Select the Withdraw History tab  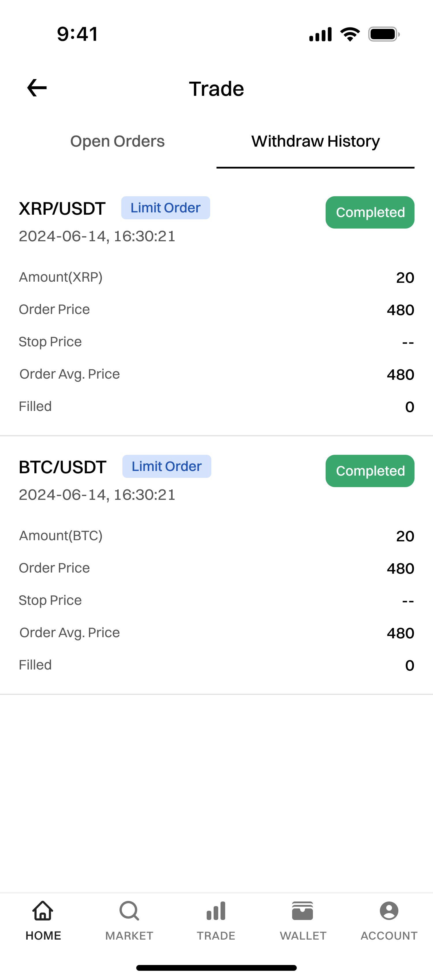pyautogui.click(x=316, y=141)
